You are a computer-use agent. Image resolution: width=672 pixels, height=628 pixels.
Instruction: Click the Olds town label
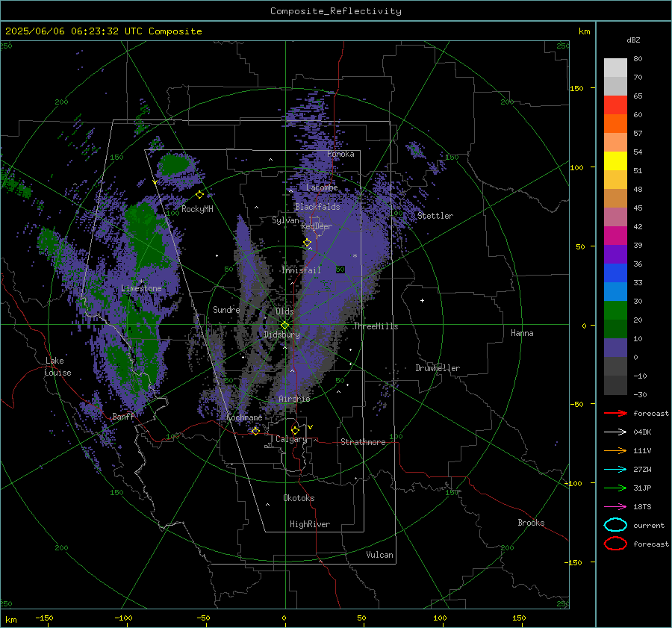pyautogui.click(x=284, y=311)
